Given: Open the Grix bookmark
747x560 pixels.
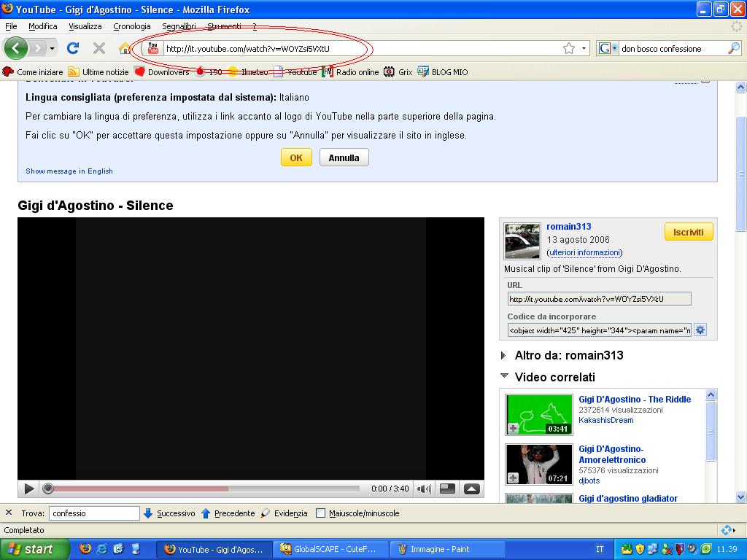Looking at the screenshot, I should click(398, 72).
